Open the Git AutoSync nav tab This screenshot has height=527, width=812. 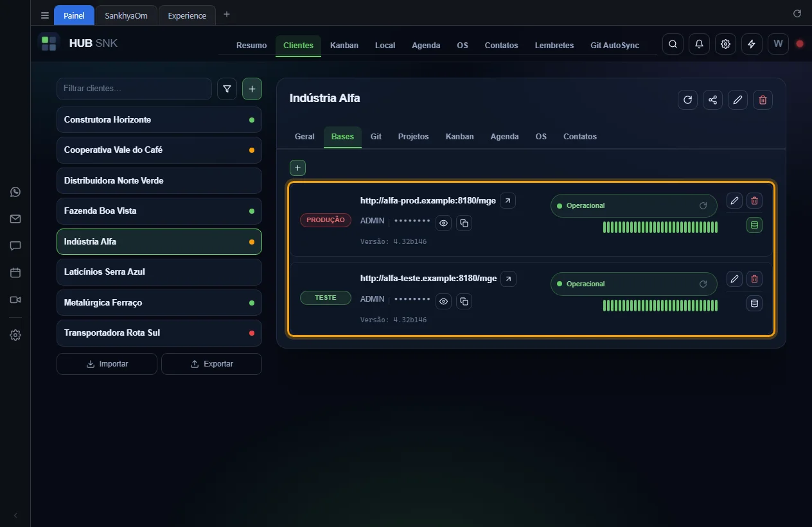coord(615,46)
